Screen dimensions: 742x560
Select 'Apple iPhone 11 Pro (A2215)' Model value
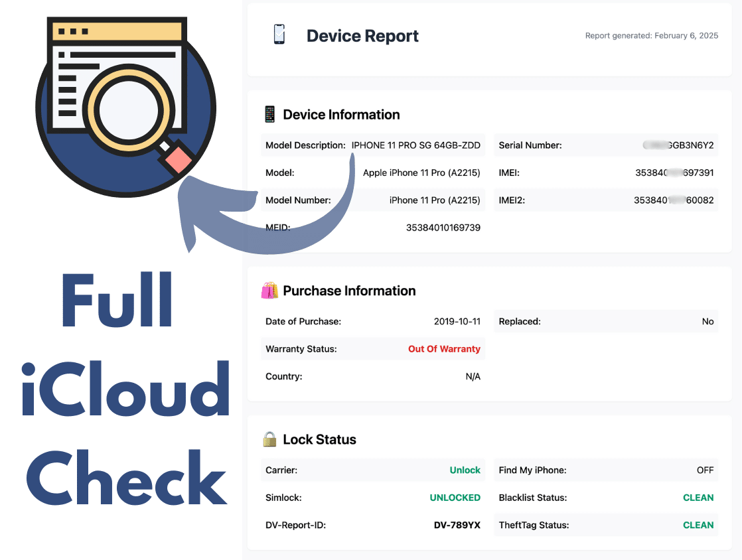pos(421,173)
